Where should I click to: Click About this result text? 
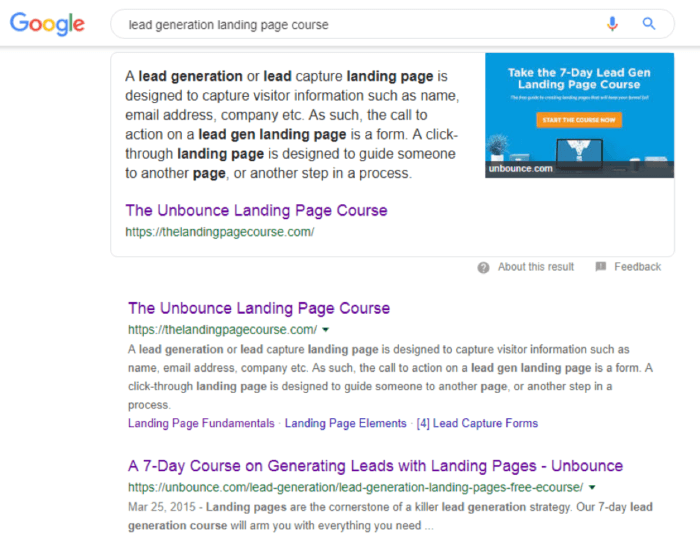(x=536, y=267)
